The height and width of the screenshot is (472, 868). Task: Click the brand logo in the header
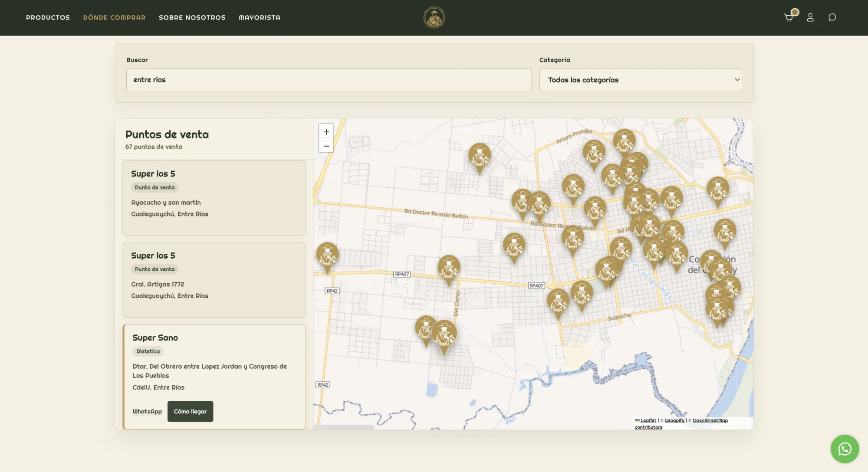pos(434,17)
